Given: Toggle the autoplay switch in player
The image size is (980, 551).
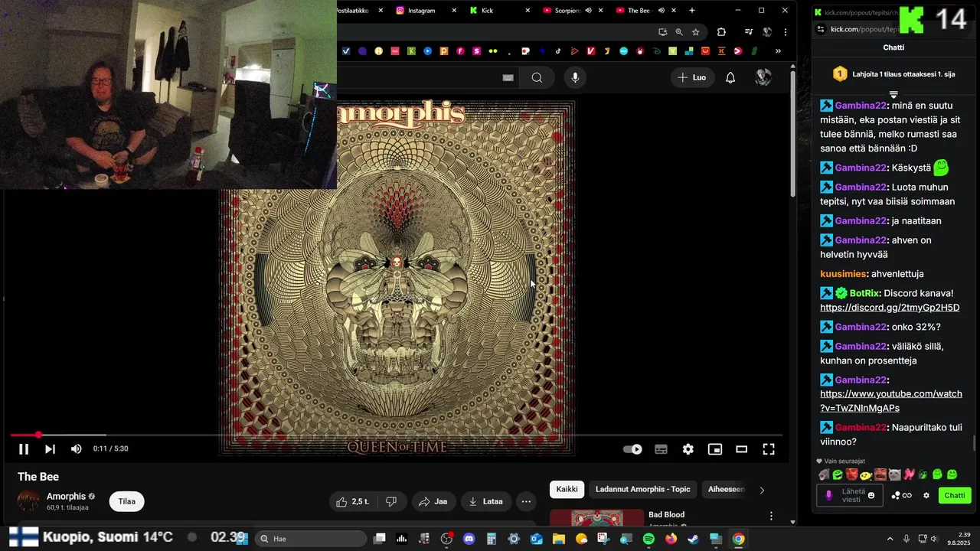Looking at the screenshot, I should (x=632, y=449).
